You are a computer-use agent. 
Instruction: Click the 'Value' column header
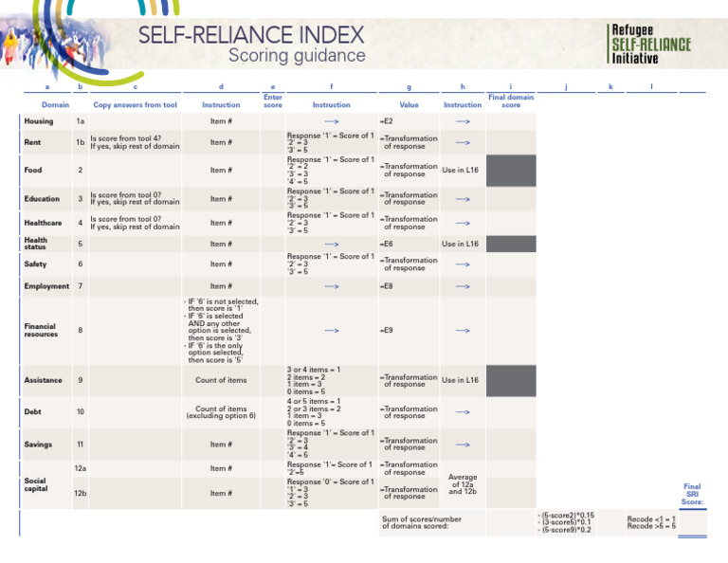click(409, 105)
